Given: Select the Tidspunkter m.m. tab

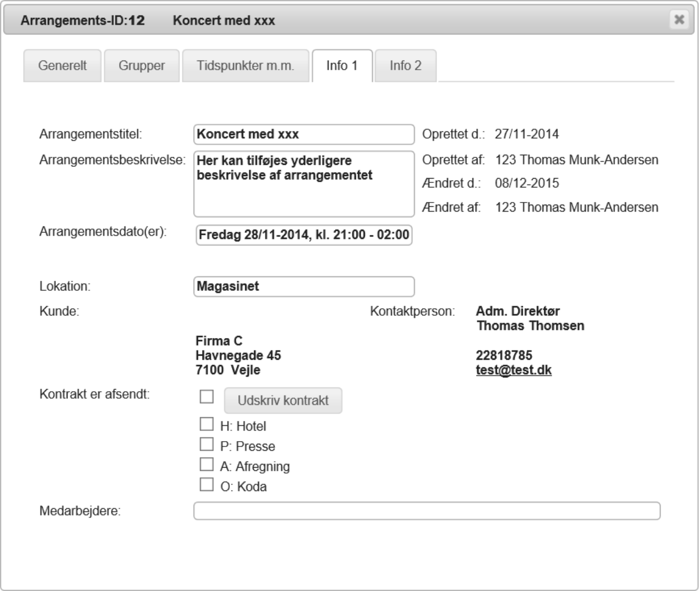Looking at the screenshot, I should (245, 66).
